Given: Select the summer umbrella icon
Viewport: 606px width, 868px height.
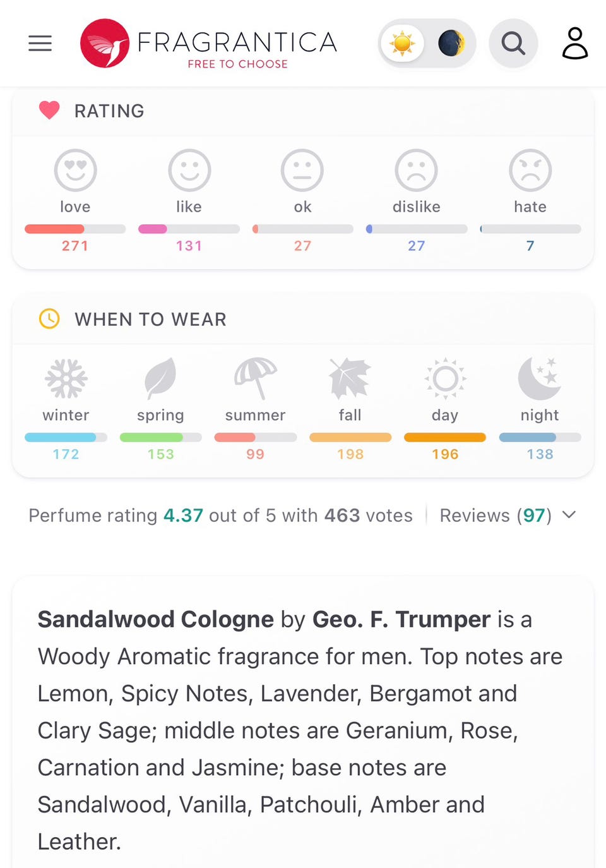Looking at the screenshot, I should (255, 378).
